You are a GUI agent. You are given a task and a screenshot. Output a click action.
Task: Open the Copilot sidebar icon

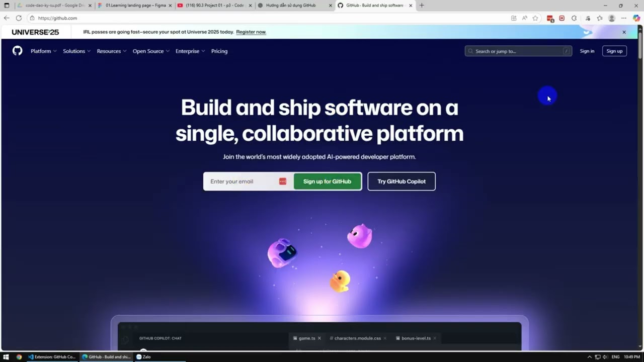(636, 18)
